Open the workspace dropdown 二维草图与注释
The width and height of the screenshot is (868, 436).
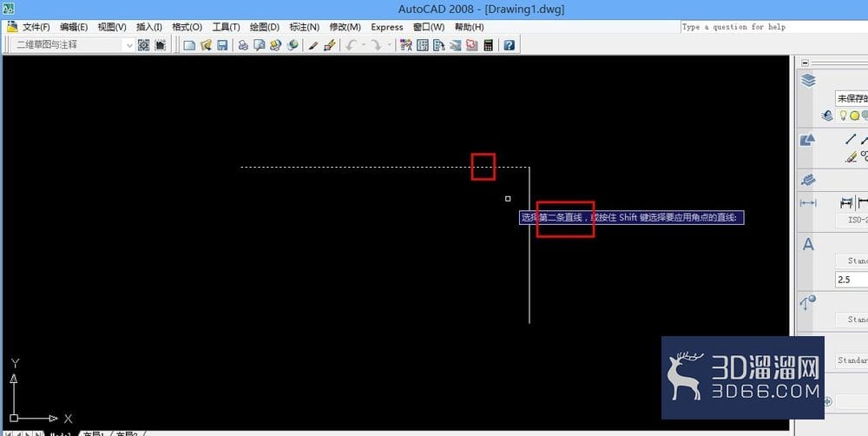click(x=73, y=45)
